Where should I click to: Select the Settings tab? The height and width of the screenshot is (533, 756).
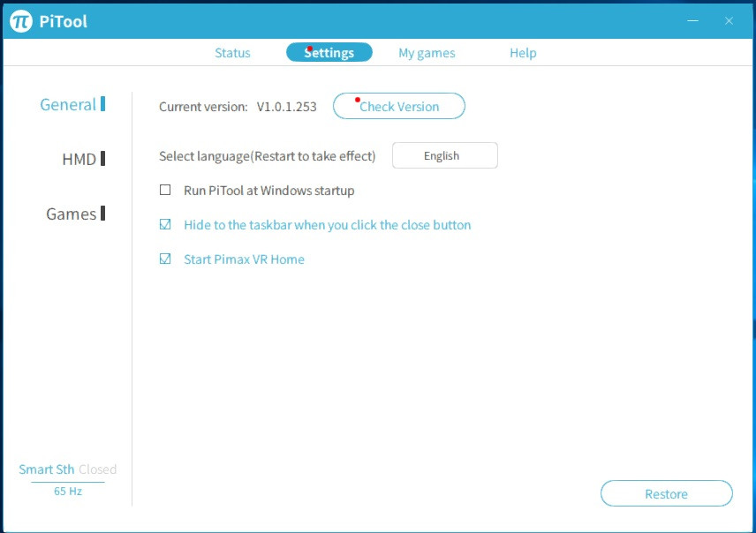[x=329, y=52]
